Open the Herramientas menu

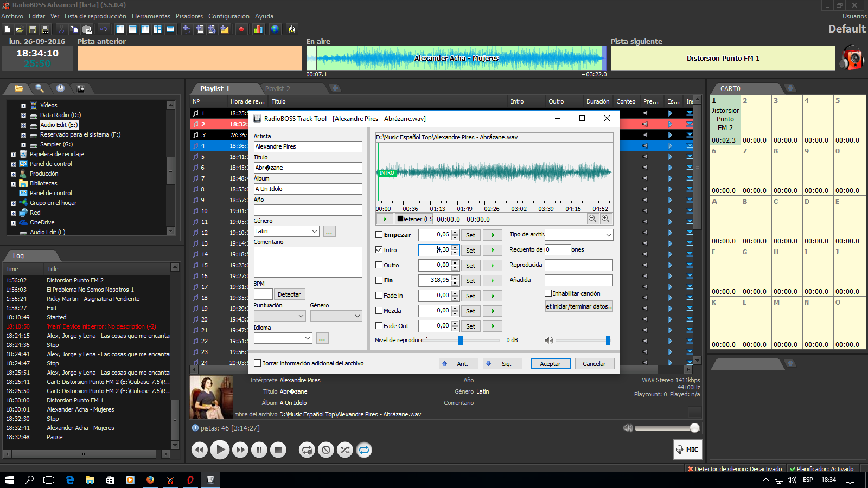coord(151,16)
